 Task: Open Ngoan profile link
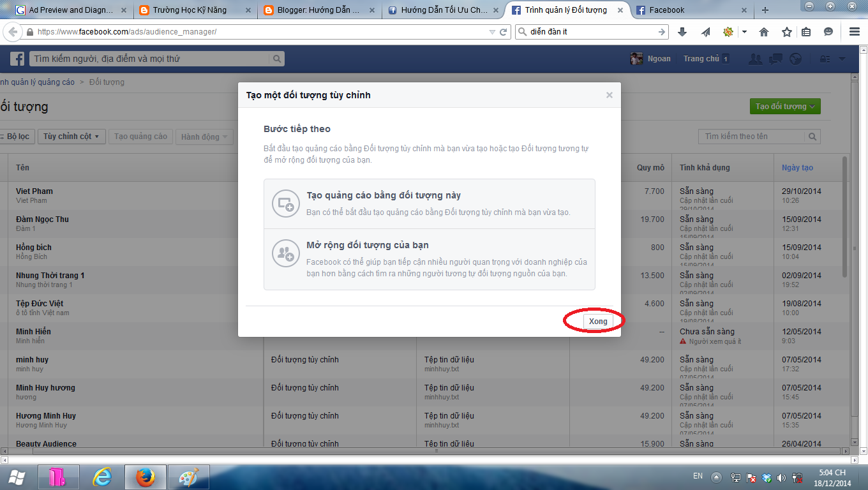(659, 59)
